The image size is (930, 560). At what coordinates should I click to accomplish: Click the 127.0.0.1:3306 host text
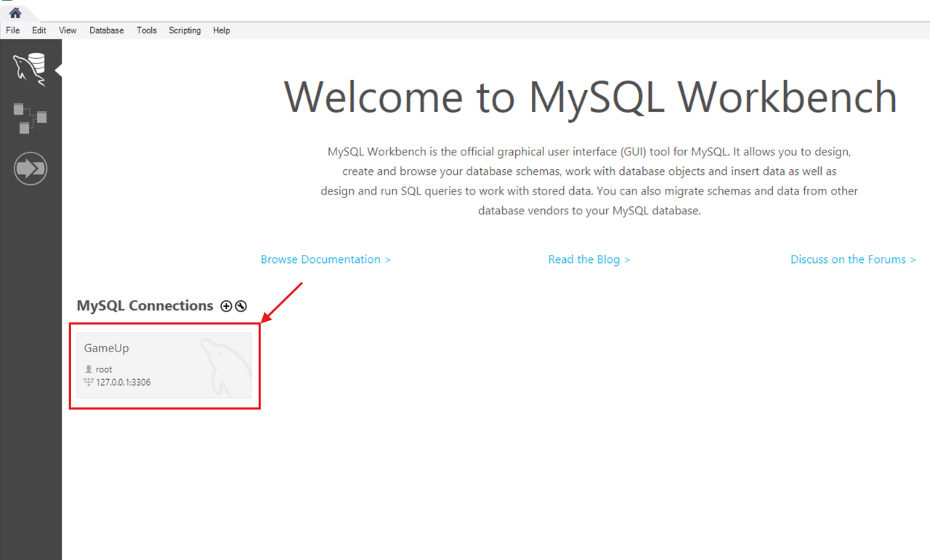pyautogui.click(x=123, y=382)
